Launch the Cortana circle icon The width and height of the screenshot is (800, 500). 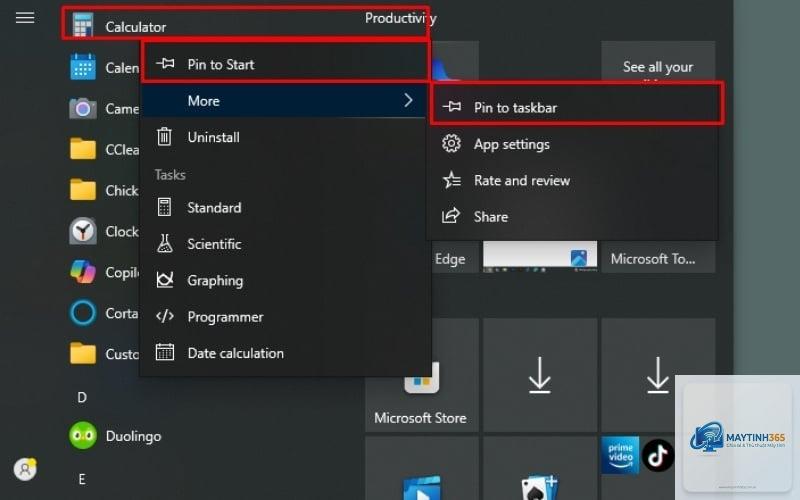83,313
